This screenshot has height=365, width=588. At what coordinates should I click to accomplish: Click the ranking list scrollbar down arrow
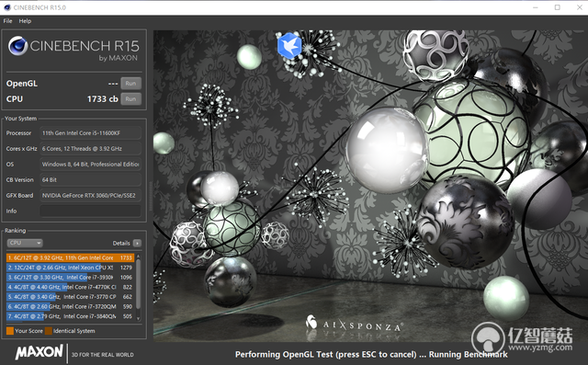coord(139,318)
